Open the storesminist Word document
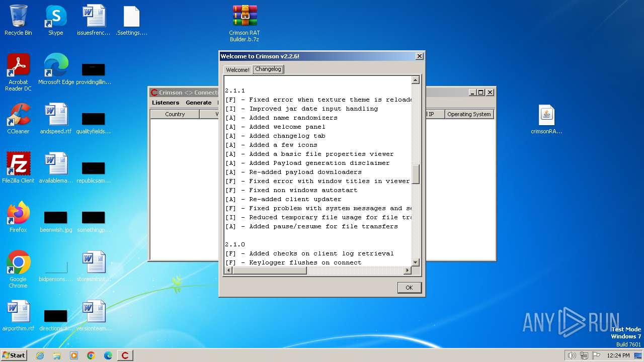Viewport: 644px width, 362px height. click(94, 266)
